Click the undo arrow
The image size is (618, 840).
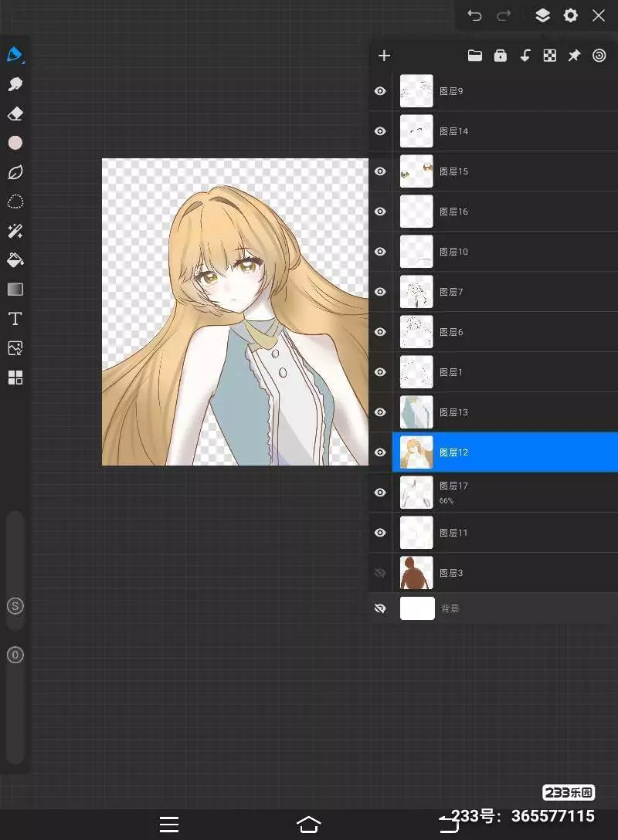coord(474,15)
